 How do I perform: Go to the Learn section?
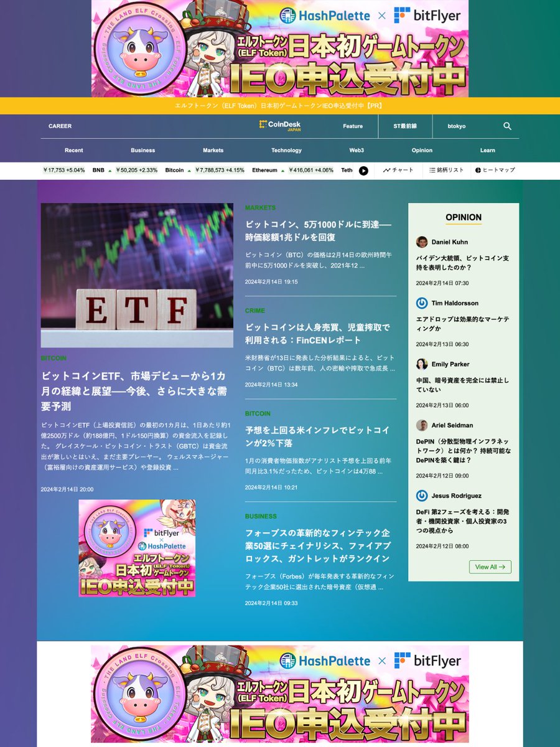488,150
